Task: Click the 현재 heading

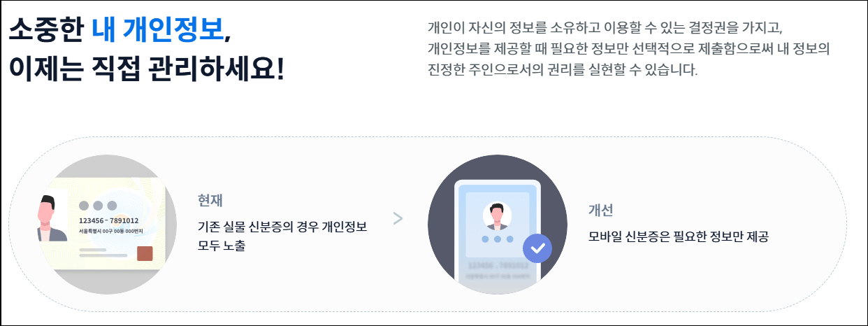Action: point(210,200)
